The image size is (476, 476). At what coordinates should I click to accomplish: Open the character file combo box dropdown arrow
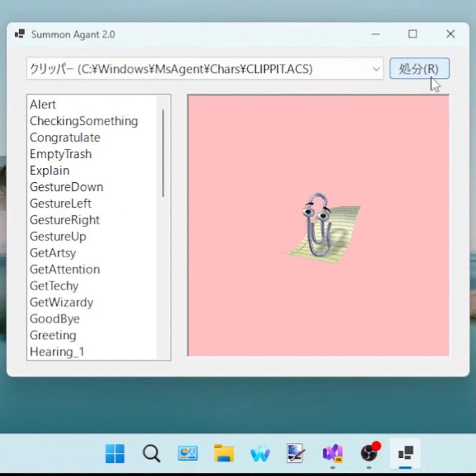pos(376,69)
